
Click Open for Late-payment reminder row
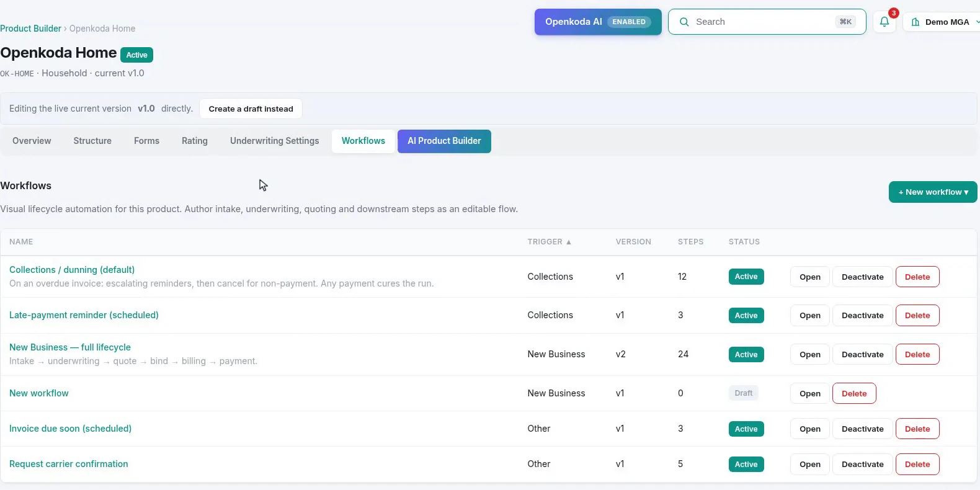point(810,315)
